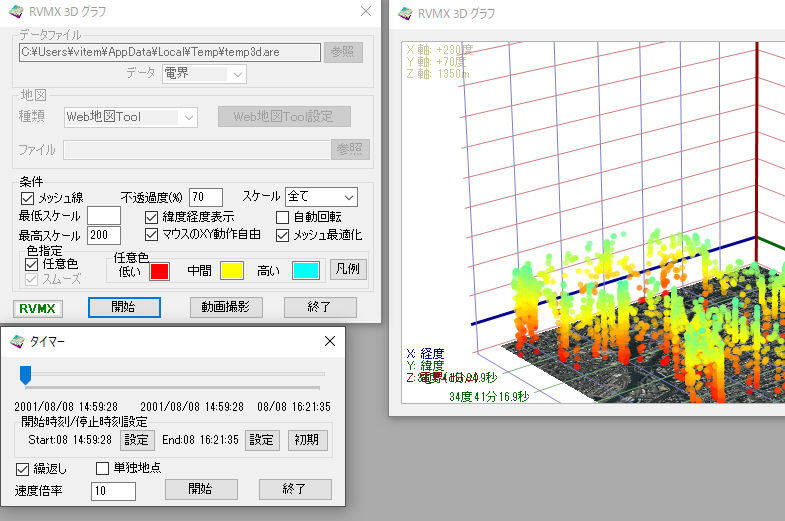785x521 pixels.
Task: Enable the 単独地点 checkbox
Action: [102, 468]
